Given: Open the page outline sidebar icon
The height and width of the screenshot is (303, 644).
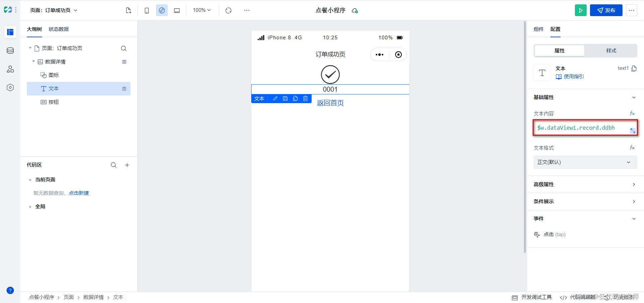Looking at the screenshot, I should pos(10,32).
